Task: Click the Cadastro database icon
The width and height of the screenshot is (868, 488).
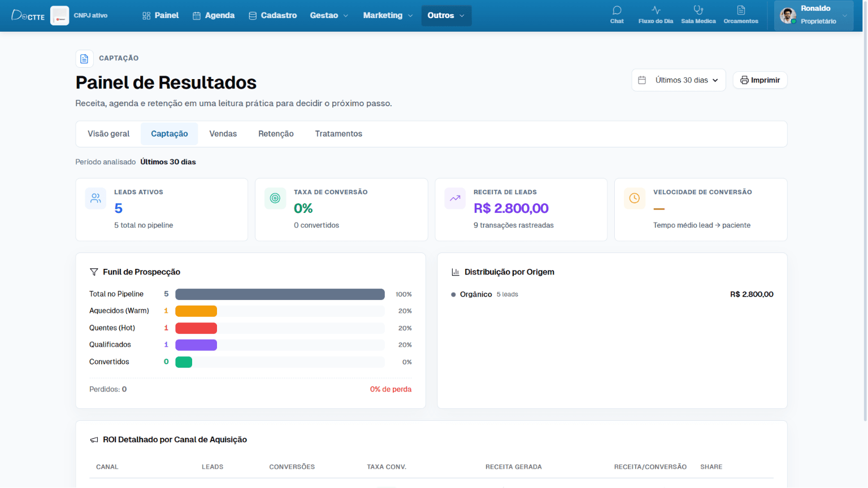Action: [253, 16]
